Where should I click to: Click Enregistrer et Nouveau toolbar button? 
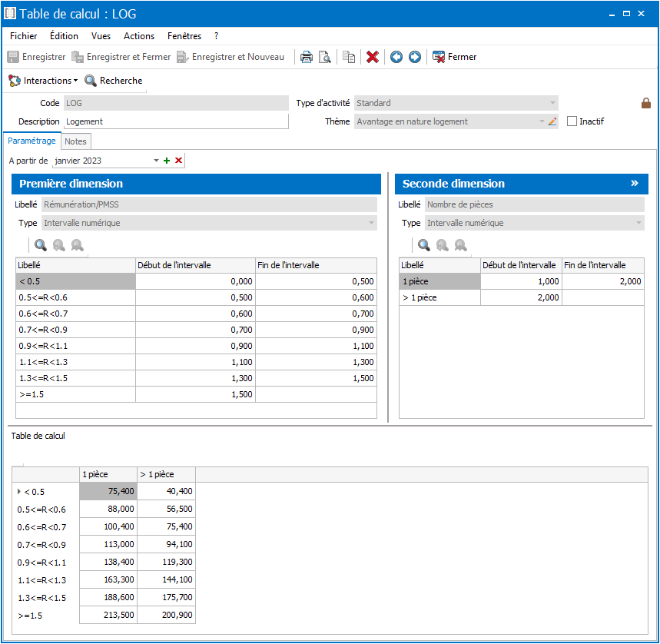pyautogui.click(x=231, y=57)
